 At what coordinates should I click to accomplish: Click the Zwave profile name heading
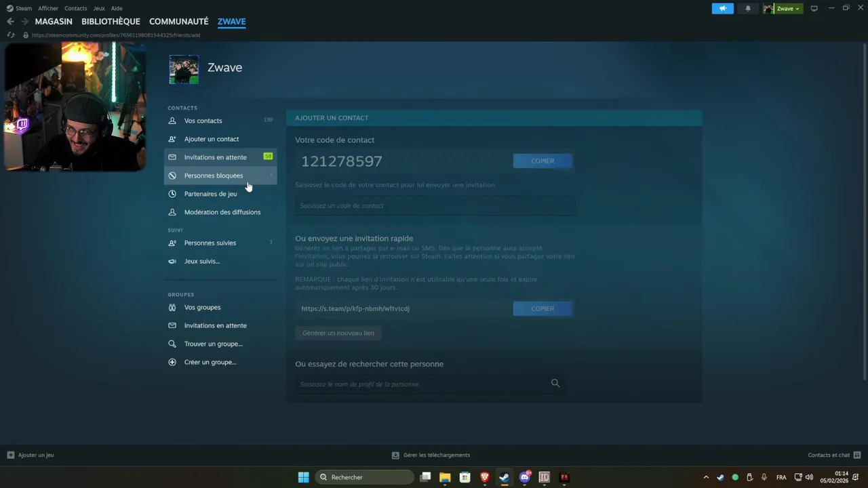(x=224, y=67)
